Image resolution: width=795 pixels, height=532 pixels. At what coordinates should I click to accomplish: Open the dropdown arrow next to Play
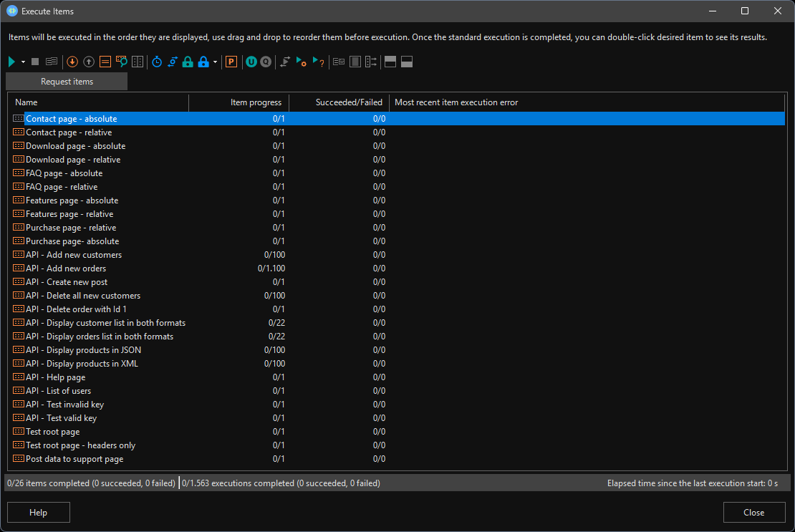(21, 62)
